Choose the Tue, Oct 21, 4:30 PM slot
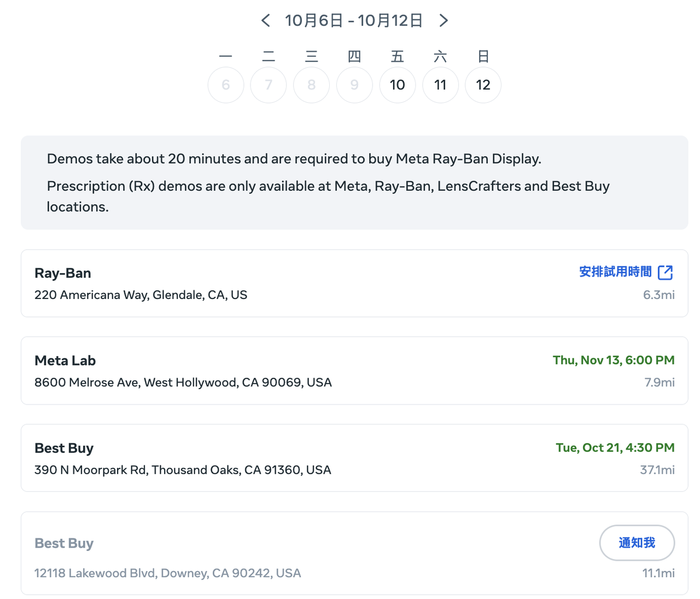 (615, 448)
